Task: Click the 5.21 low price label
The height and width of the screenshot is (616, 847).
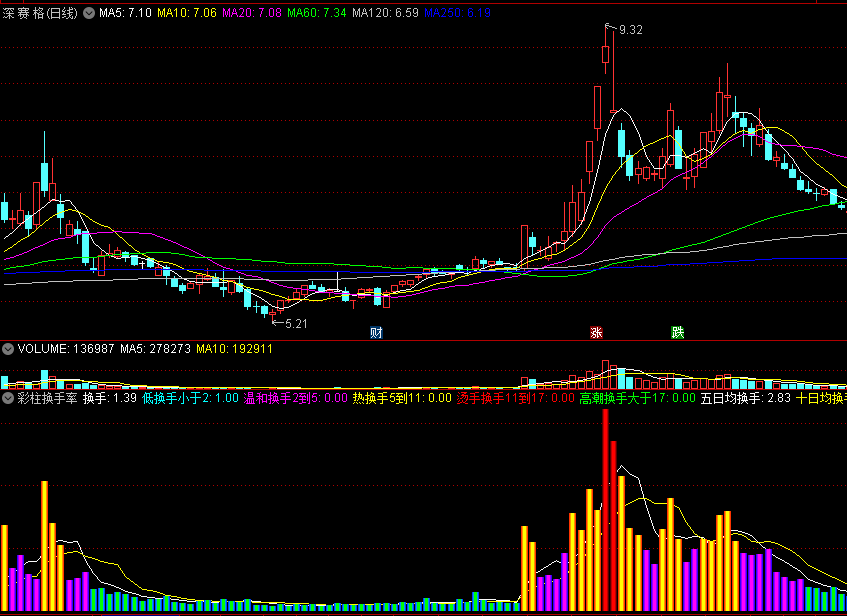Action: (x=296, y=324)
